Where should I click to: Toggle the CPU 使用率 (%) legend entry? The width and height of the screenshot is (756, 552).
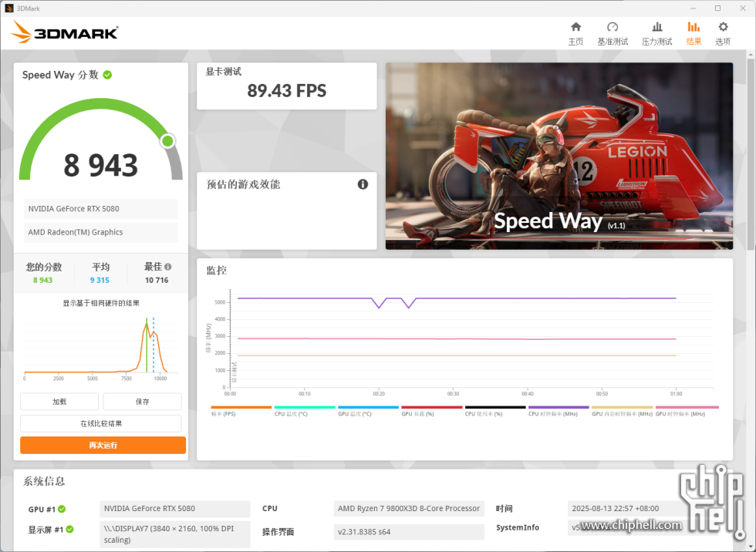point(495,411)
